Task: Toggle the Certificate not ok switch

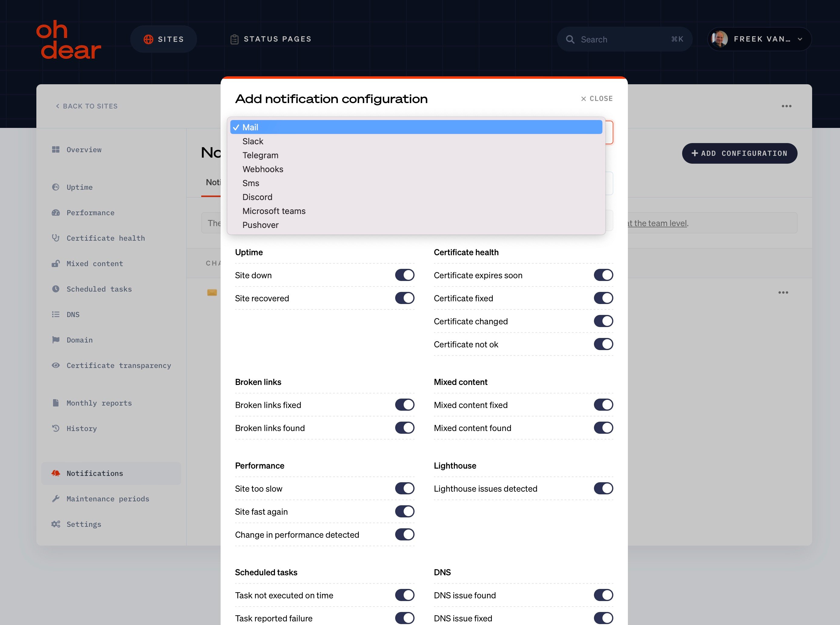Action: [x=603, y=344]
